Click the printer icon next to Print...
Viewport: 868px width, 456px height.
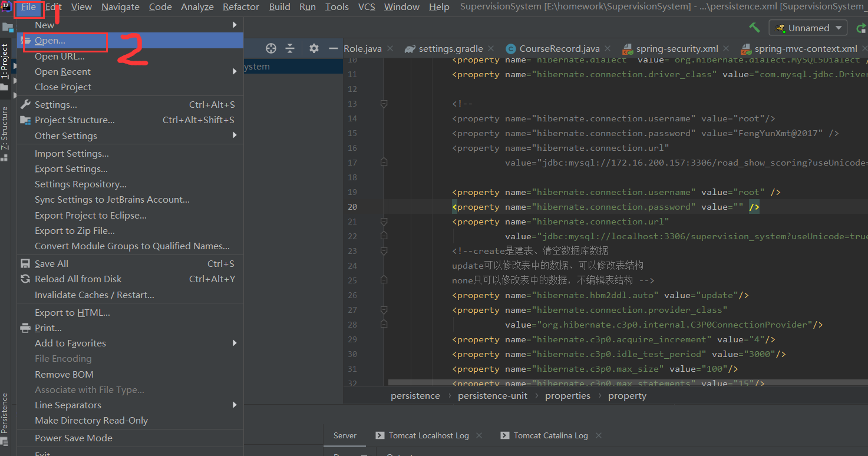[x=25, y=328]
